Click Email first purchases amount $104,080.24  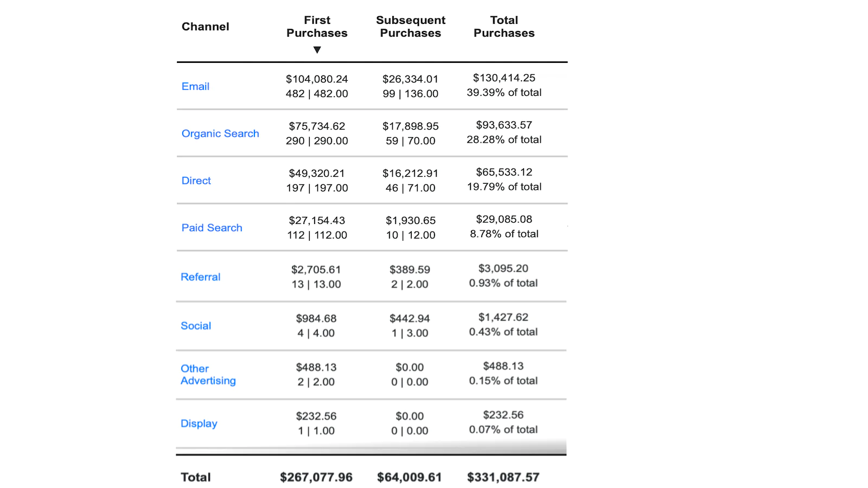point(317,79)
